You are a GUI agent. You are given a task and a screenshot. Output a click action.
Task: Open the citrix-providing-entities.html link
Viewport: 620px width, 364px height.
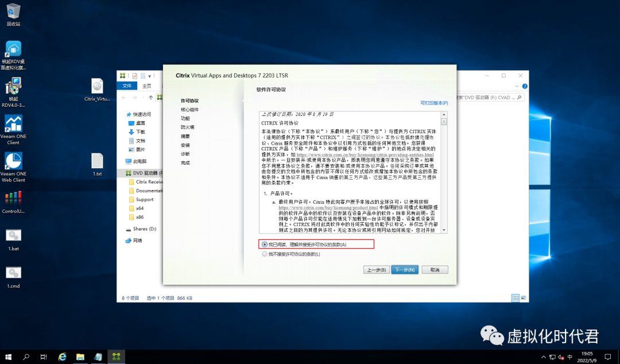[365, 154]
